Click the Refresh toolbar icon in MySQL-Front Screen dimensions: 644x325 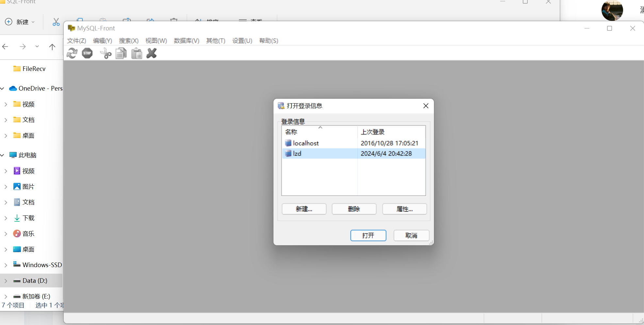click(x=72, y=53)
